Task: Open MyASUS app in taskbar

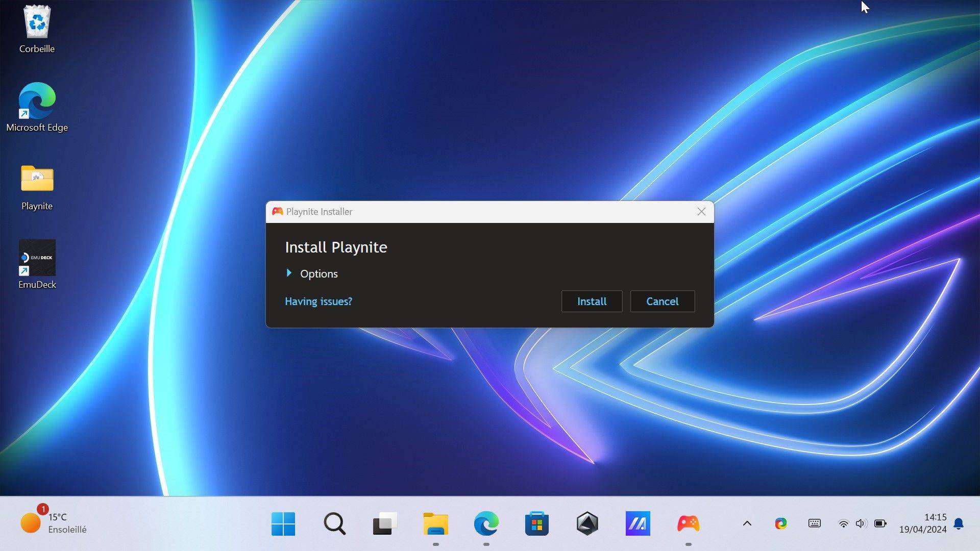Action: pyautogui.click(x=638, y=524)
